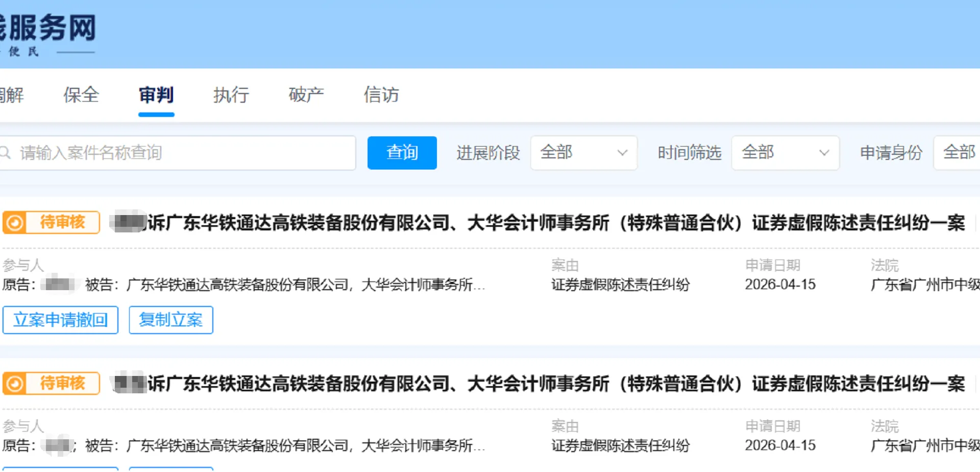Go to the 信访 tab

click(x=381, y=95)
